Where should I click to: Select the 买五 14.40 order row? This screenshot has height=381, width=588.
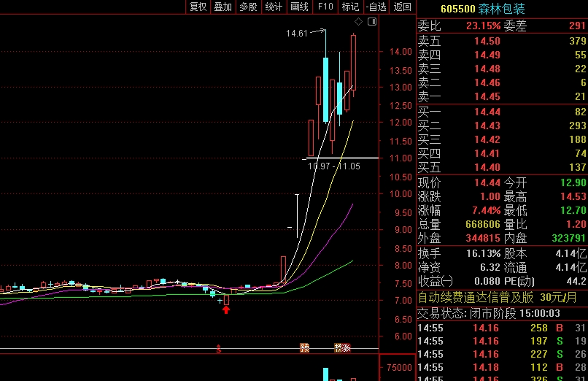click(x=502, y=167)
